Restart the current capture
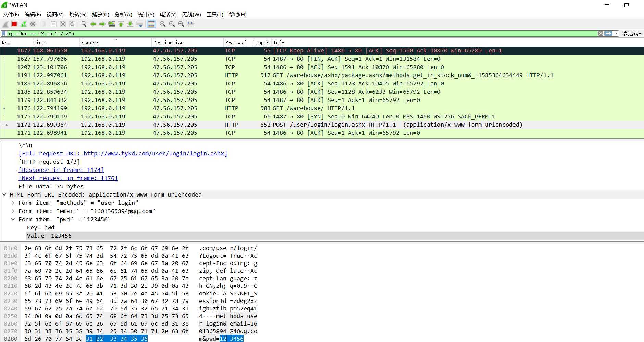This screenshot has width=644, height=342. pos(24,24)
